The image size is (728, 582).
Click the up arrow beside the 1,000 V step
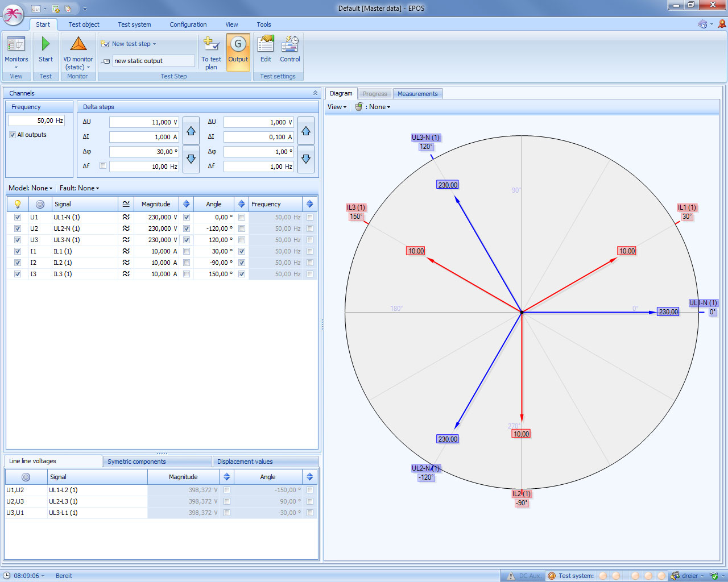[x=306, y=131]
